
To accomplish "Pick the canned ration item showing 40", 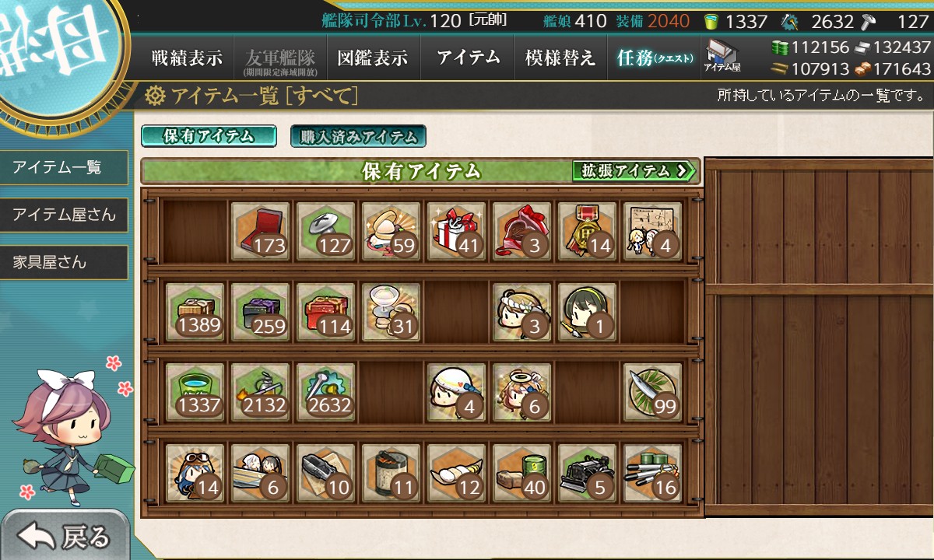I will click(522, 472).
